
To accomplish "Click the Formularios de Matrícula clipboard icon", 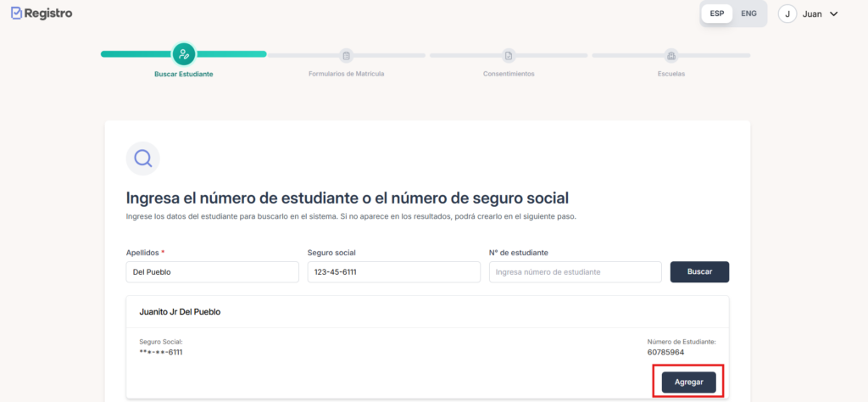I will (x=346, y=55).
